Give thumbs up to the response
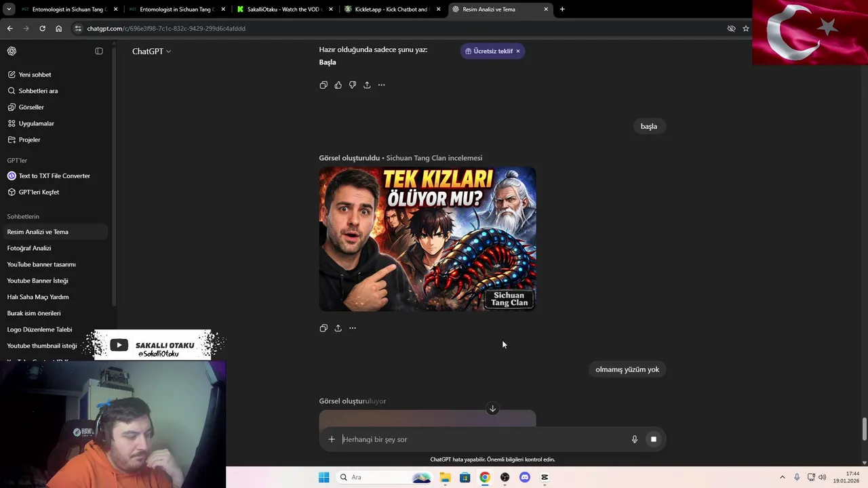Screen dimensions: 868x488 pyautogui.click(x=338, y=85)
